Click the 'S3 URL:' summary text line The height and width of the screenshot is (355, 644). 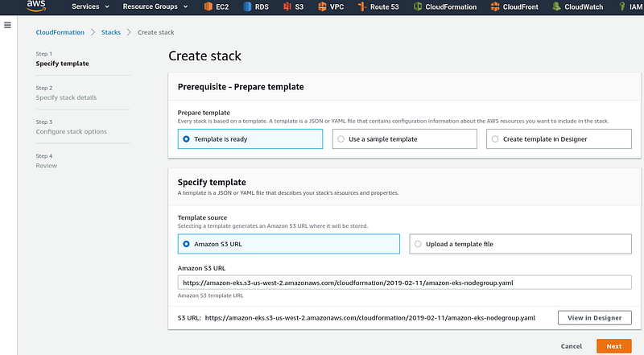coord(357,318)
